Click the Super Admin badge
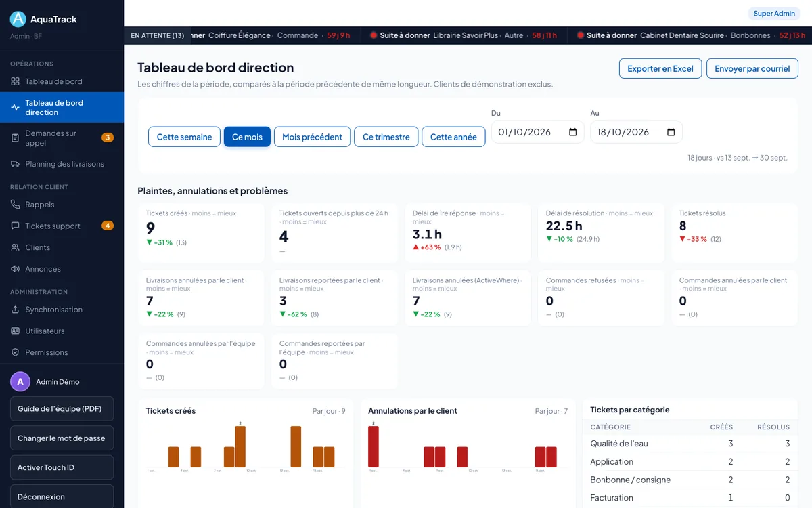Screen dimensions: 812x508 pyautogui.click(x=774, y=14)
